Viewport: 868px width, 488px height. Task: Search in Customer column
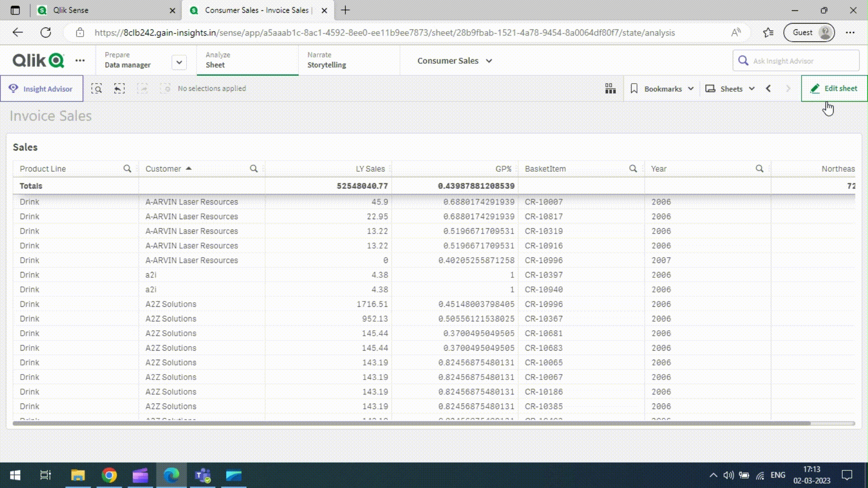point(254,169)
